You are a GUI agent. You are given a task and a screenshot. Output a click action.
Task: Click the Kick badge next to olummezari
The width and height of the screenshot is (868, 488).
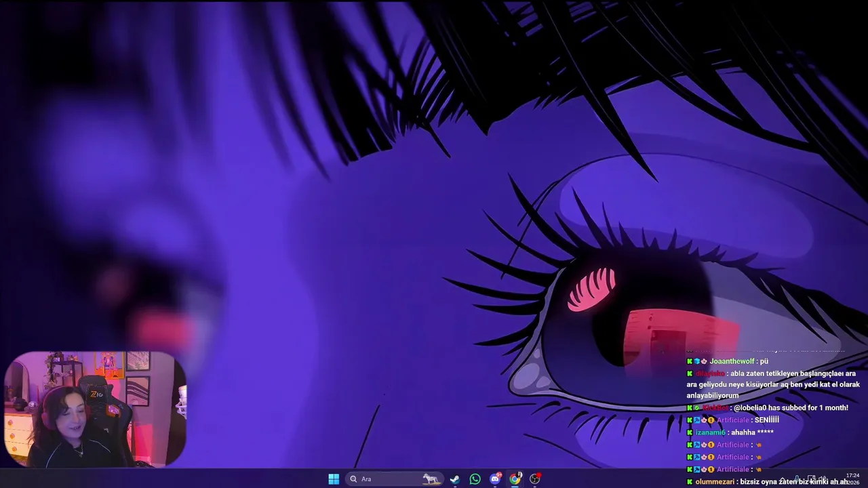690,481
